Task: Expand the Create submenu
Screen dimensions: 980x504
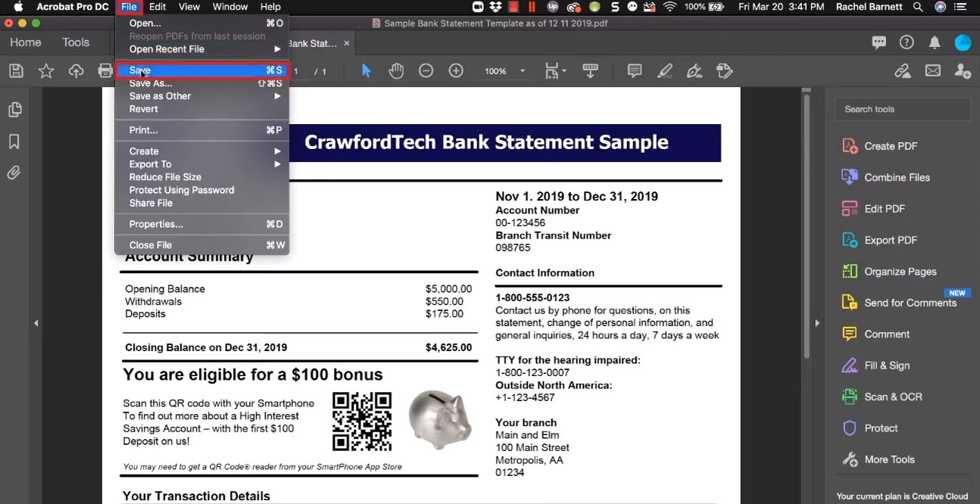Action: pos(202,151)
